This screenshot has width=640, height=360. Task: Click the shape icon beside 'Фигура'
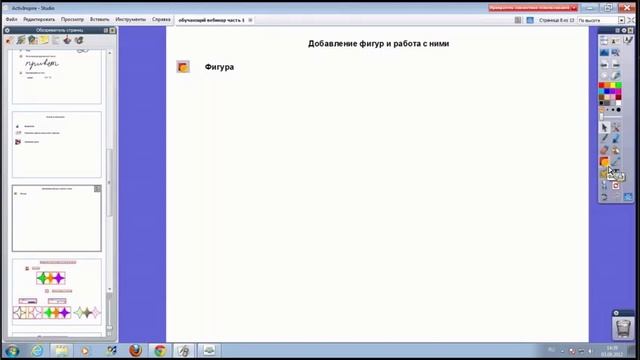183,67
